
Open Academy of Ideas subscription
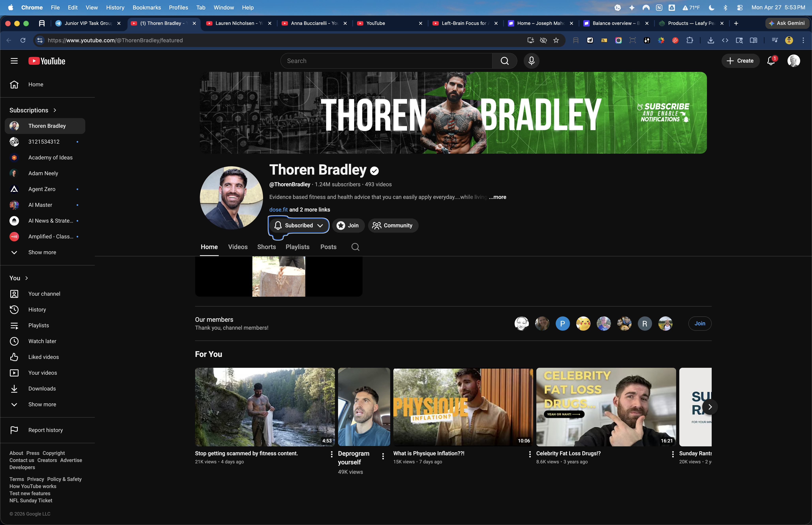45,157
